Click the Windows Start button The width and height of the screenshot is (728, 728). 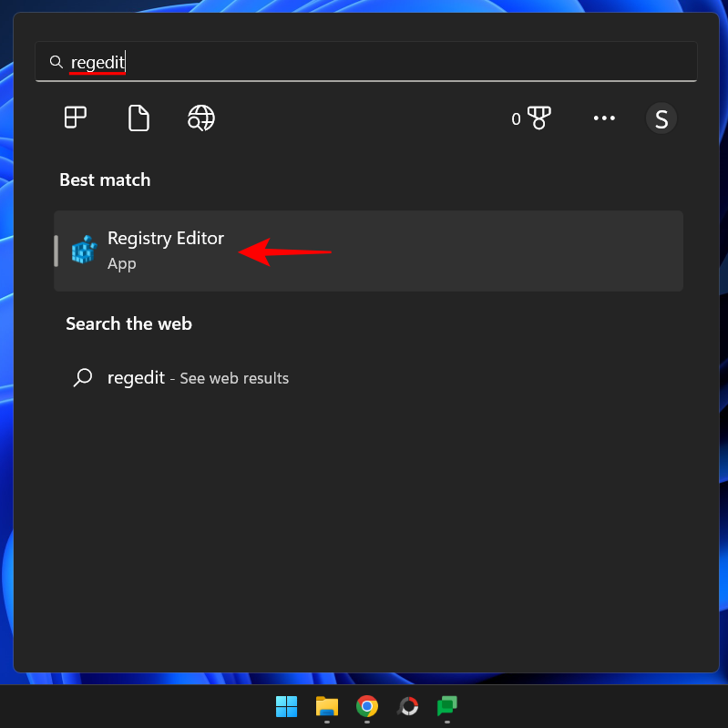tap(286, 706)
